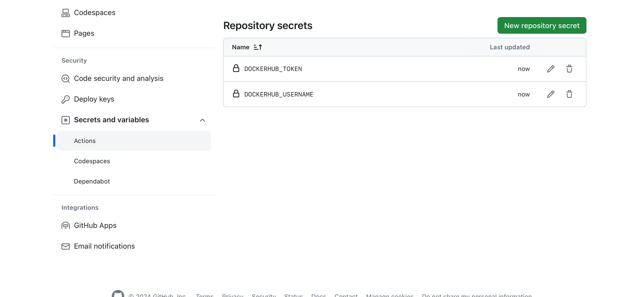The height and width of the screenshot is (297, 644).
Task: Sort secrets by Name column header
Action: coord(241,47)
